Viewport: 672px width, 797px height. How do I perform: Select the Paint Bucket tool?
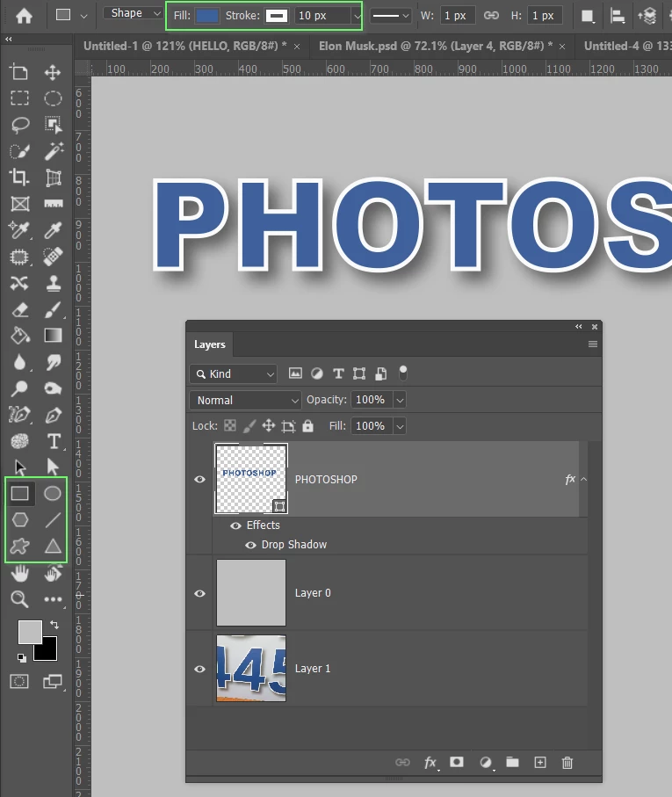point(19,336)
